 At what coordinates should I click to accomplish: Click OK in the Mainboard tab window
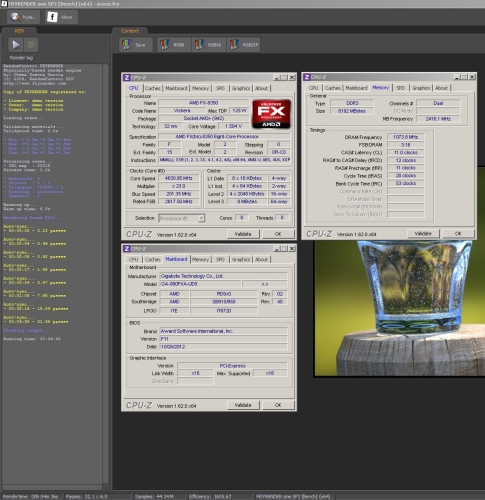click(278, 405)
